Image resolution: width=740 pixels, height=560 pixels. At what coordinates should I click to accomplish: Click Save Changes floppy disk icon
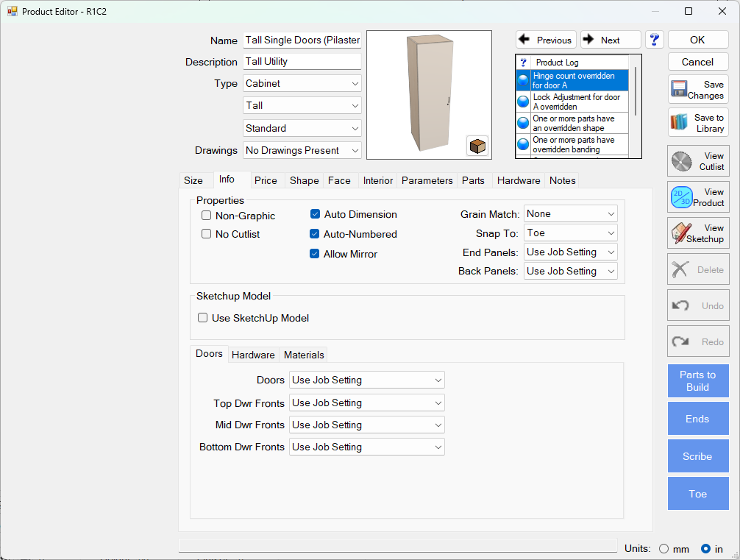(x=679, y=90)
